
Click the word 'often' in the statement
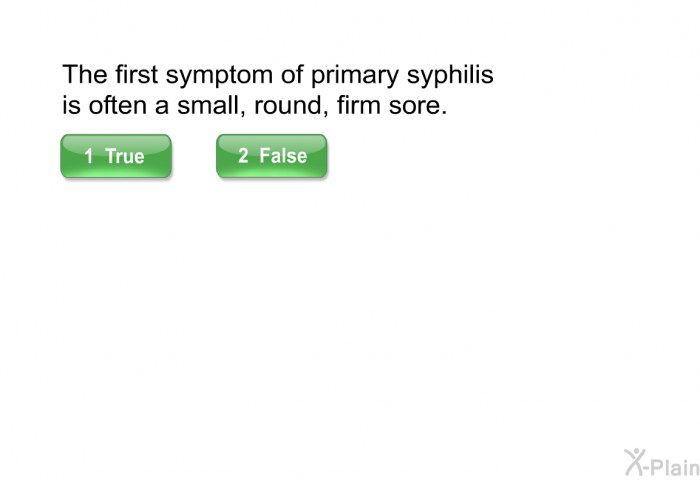click(x=118, y=105)
